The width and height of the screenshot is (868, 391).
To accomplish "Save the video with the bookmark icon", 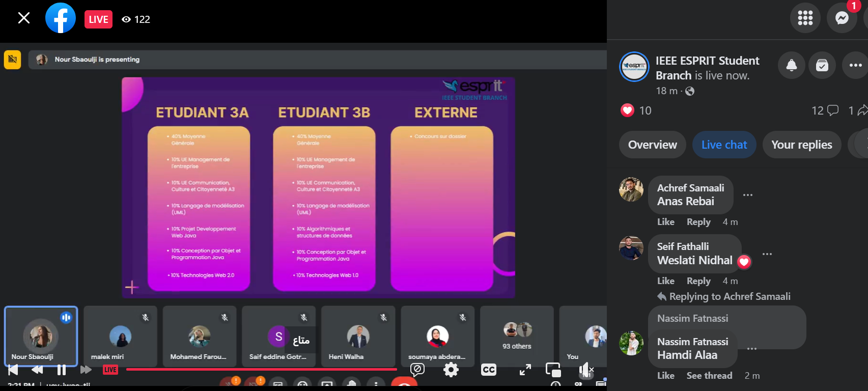I will tap(822, 65).
